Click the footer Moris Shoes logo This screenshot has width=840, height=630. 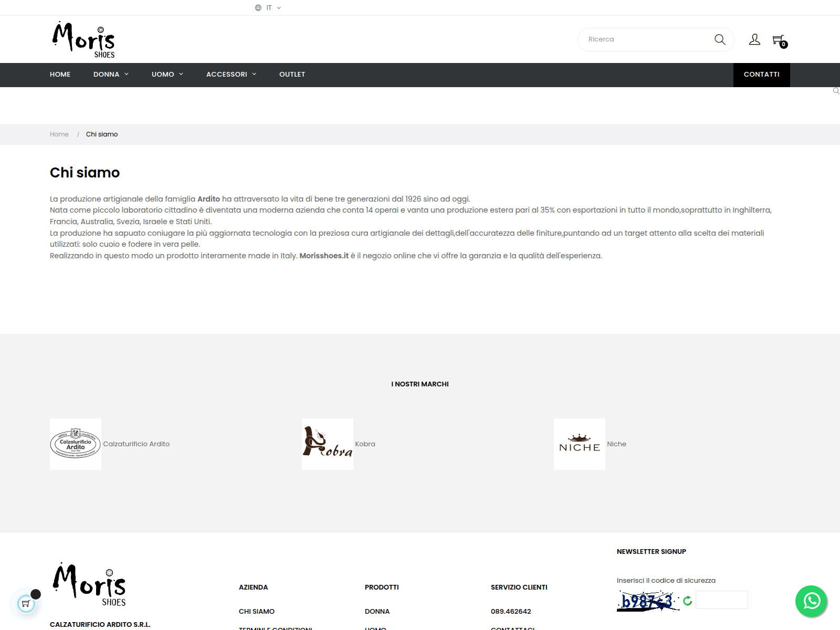click(x=89, y=584)
